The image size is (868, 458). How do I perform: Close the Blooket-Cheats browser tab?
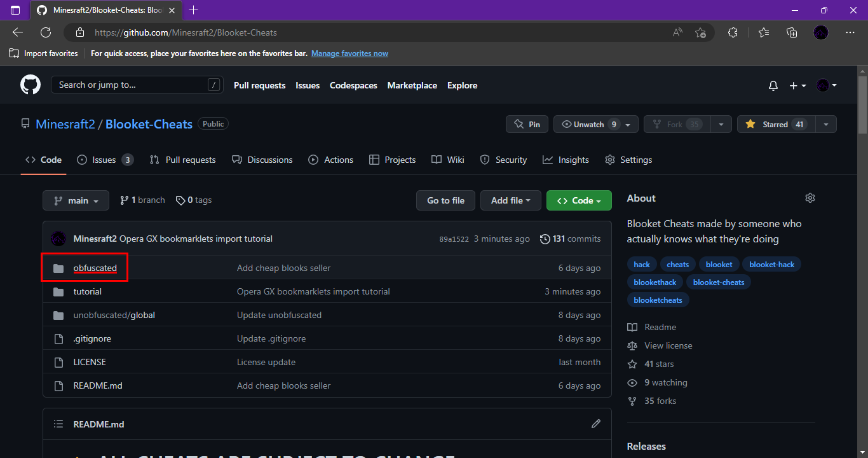click(172, 10)
